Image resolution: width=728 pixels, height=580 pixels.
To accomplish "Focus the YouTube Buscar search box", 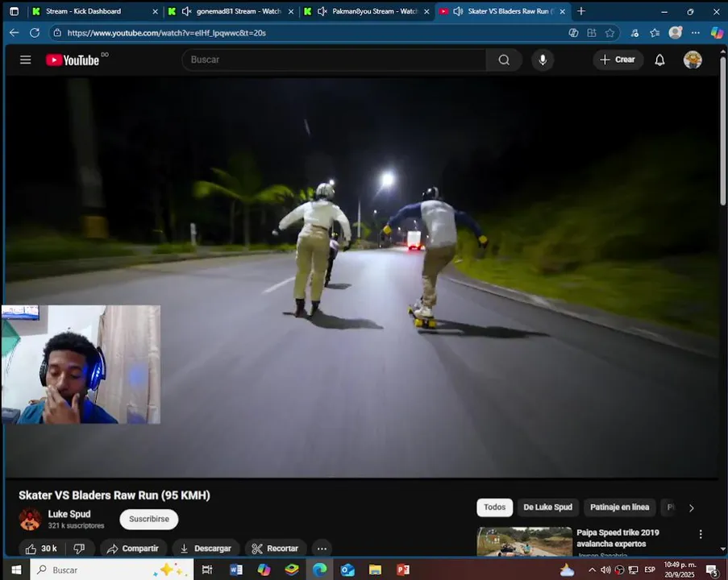I will (x=335, y=60).
